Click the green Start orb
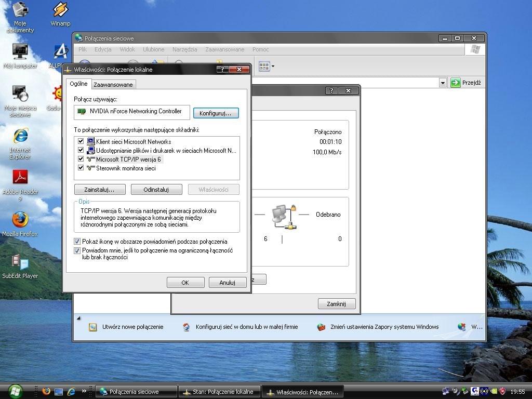 15,392
